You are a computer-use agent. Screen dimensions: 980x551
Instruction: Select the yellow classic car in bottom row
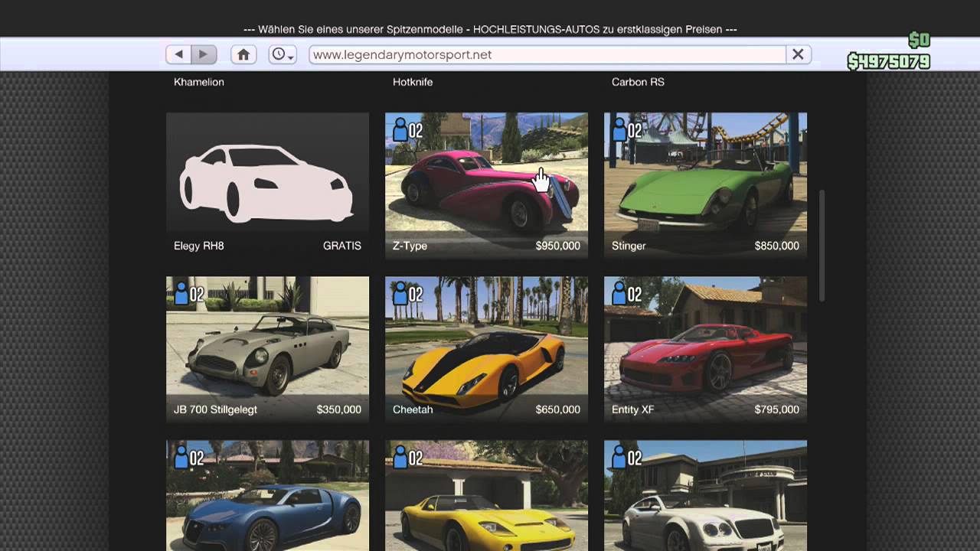click(486, 495)
